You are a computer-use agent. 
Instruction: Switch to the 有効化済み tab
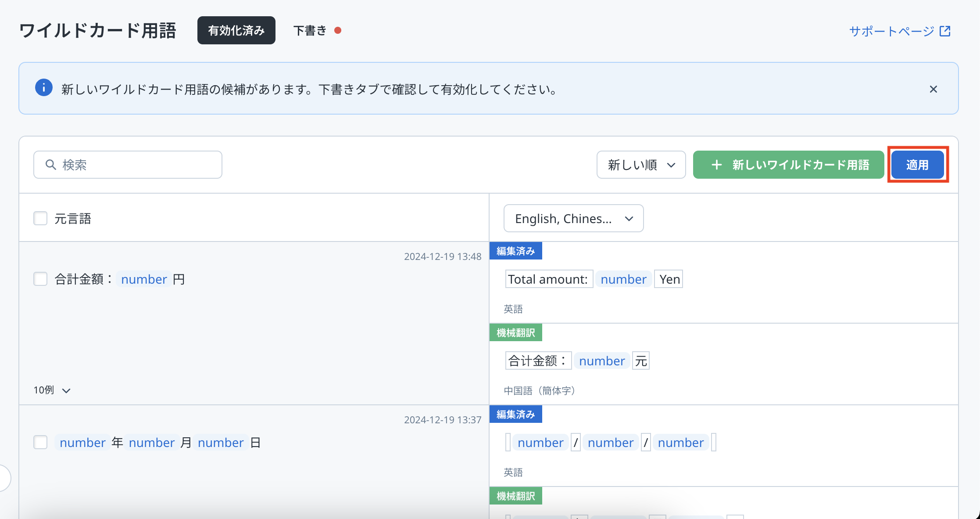click(x=236, y=30)
